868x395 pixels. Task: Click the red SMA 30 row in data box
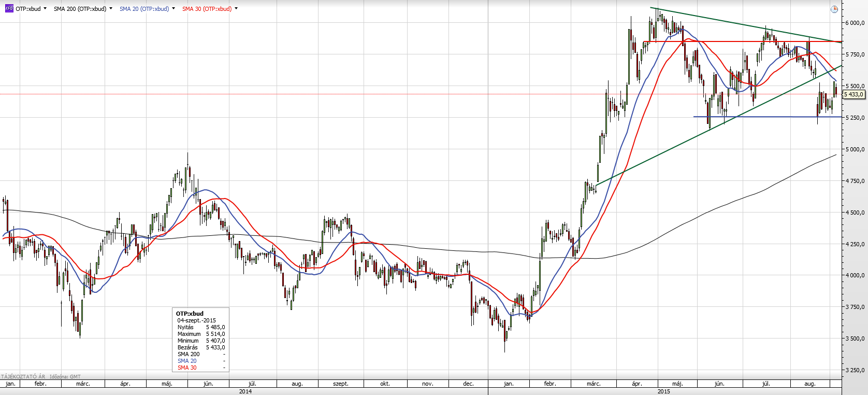pyautogui.click(x=201, y=368)
